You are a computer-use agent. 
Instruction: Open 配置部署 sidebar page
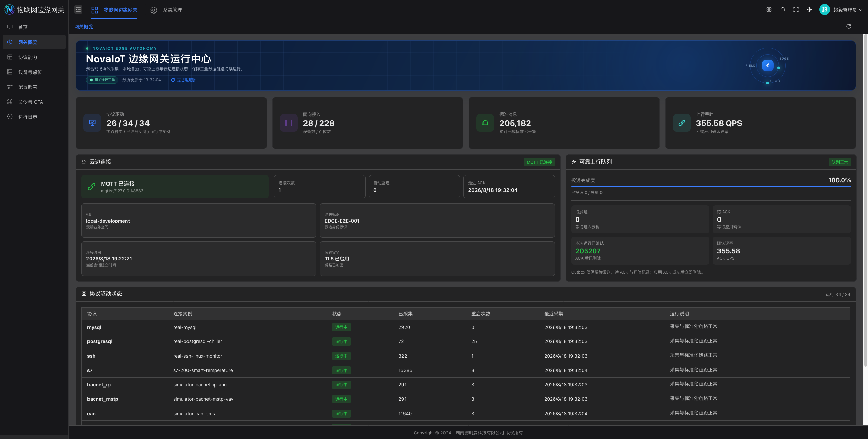tap(34, 87)
